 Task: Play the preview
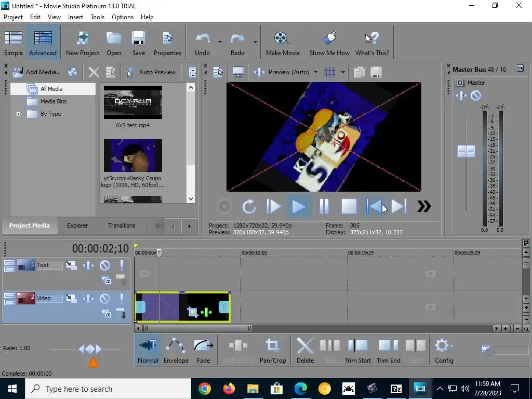point(299,206)
